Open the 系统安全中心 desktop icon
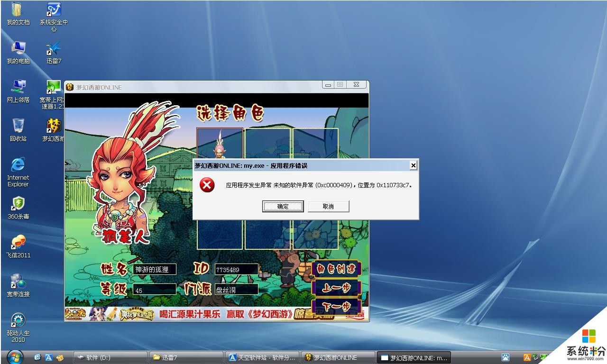Viewport: 607px width, 364px height. coord(54,16)
